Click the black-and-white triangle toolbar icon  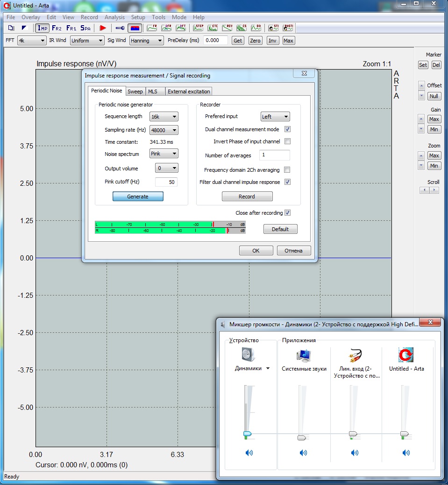(24, 28)
